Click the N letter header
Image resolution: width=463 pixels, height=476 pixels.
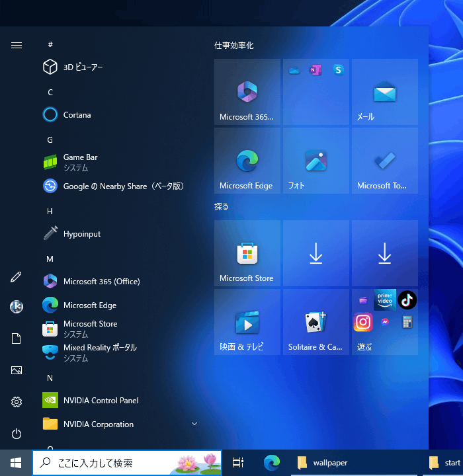[x=50, y=378]
